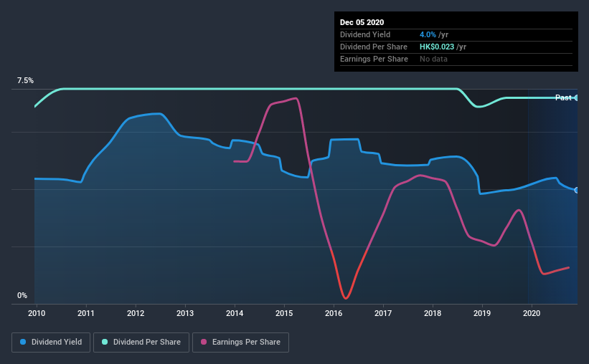Select the 2012 label on the x-axis

136,313
